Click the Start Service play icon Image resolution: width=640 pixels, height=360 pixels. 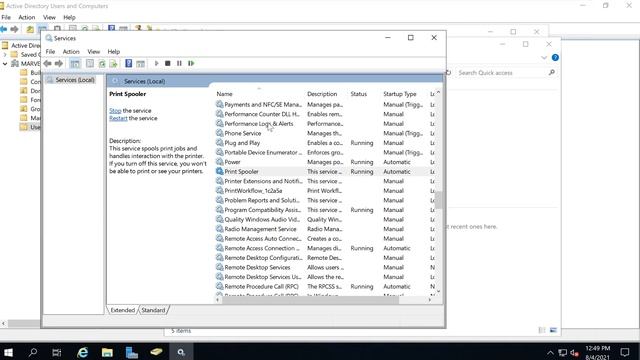pyautogui.click(x=156, y=63)
